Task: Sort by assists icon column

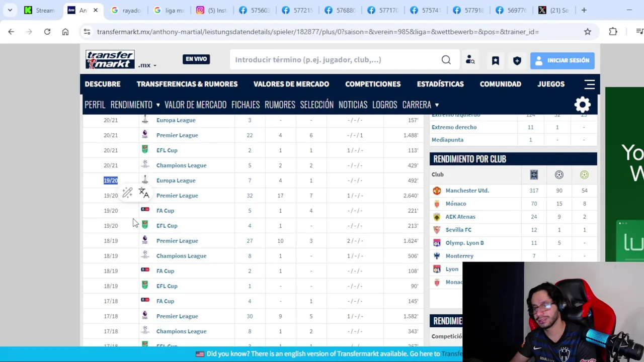Action: click(x=584, y=174)
